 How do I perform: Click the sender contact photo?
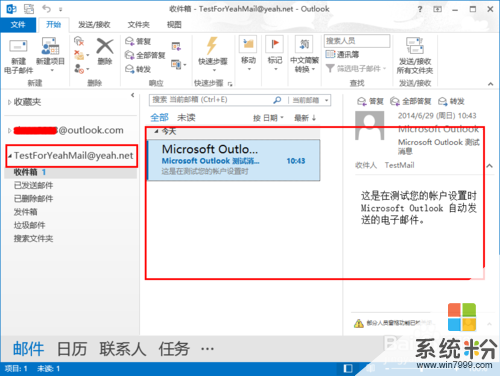pyautogui.click(x=369, y=125)
